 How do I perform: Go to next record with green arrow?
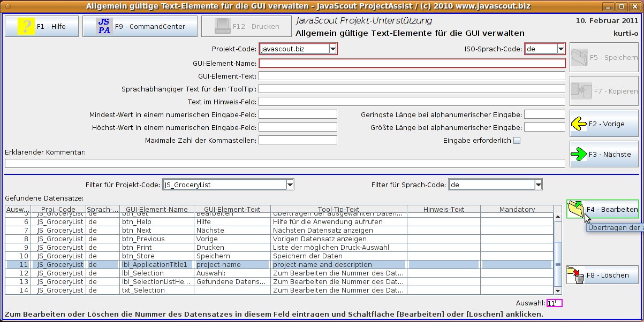[579, 155]
